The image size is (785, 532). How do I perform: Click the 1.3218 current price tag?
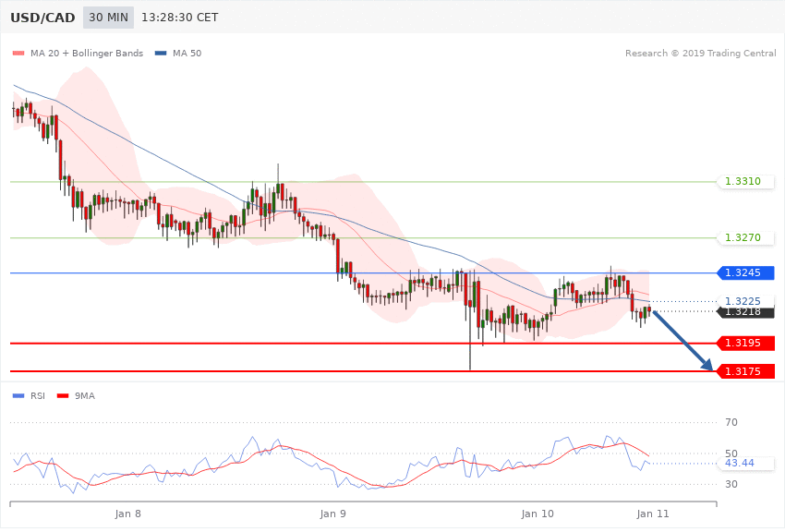745,312
